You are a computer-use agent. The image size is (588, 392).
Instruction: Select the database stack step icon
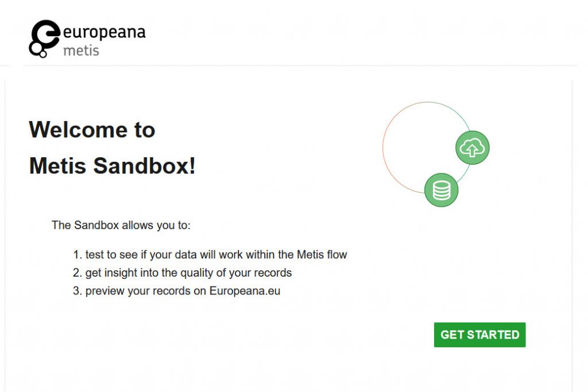click(441, 189)
